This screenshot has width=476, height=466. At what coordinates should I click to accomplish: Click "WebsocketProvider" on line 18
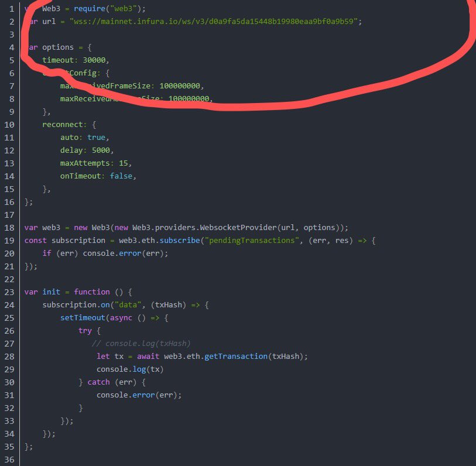point(238,228)
